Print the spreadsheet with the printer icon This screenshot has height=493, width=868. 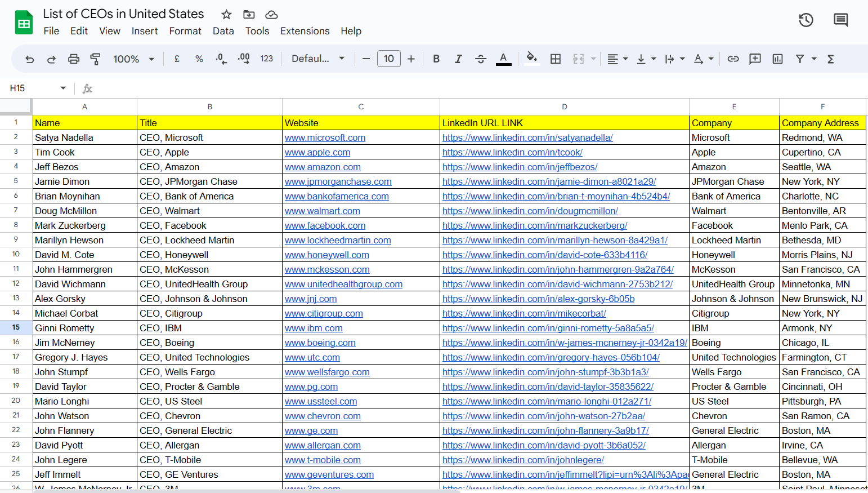[x=74, y=59]
